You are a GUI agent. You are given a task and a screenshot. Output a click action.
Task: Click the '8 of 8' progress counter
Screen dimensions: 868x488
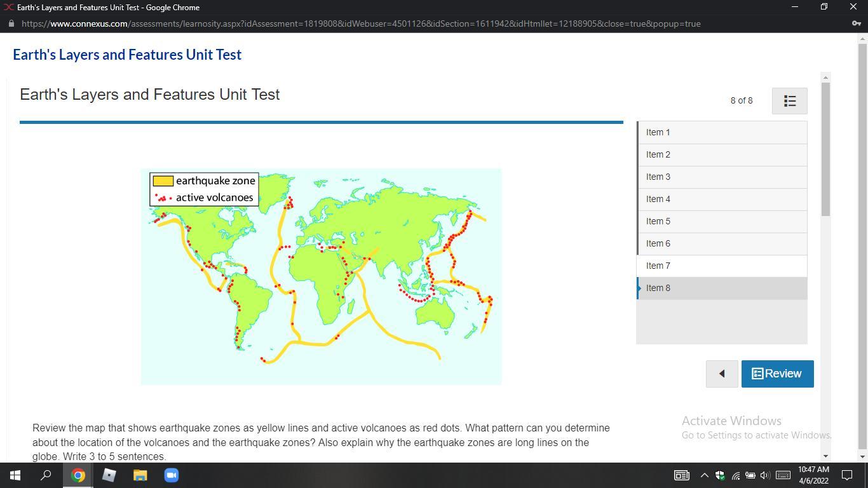click(742, 100)
